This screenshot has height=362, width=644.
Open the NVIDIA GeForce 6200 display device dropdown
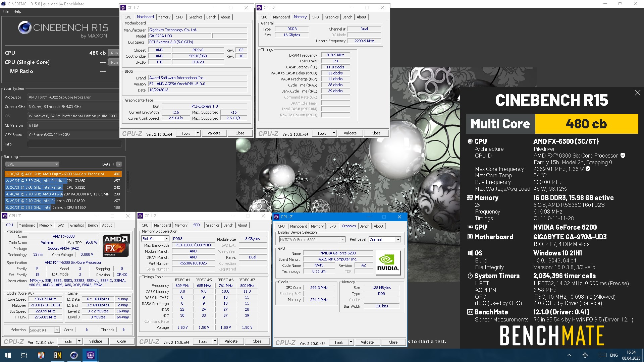coord(312,240)
